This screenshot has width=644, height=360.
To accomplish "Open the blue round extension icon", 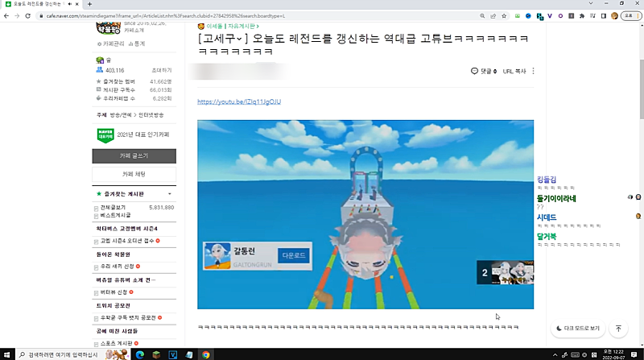I will 528,16.
